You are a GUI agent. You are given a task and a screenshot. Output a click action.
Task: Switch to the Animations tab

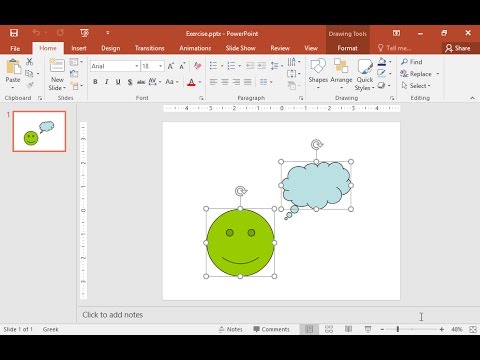195,48
